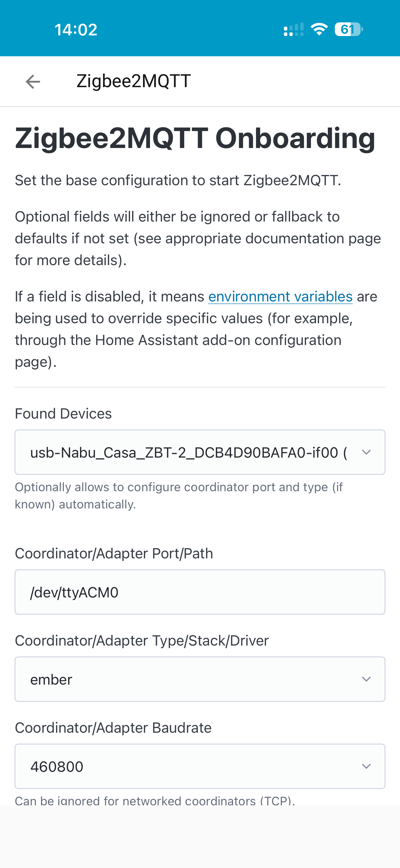This screenshot has width=400, height=868.
Task: Click the Coordinator/Adapter Baudrate label
Action: tap(113, 728)
